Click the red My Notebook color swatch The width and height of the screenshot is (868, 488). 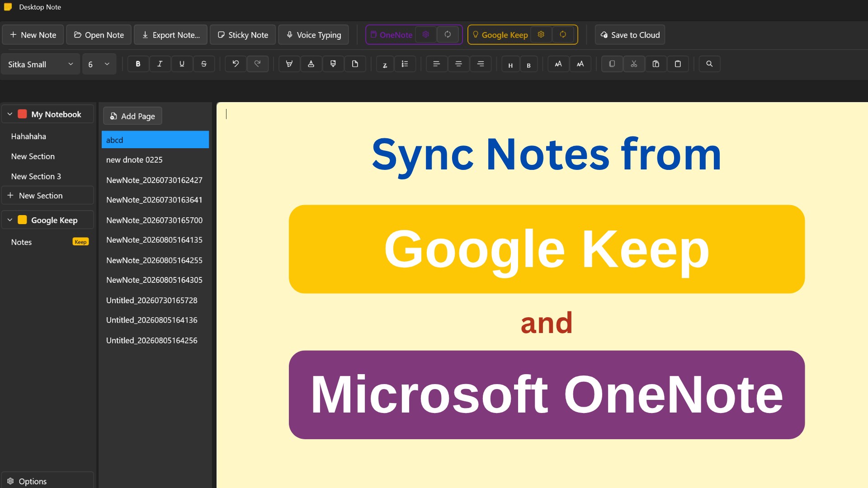pos(22,114)
